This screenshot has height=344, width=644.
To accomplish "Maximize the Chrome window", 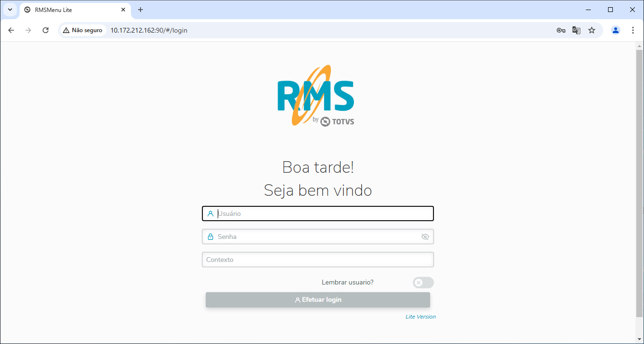I will coord(610,10).
